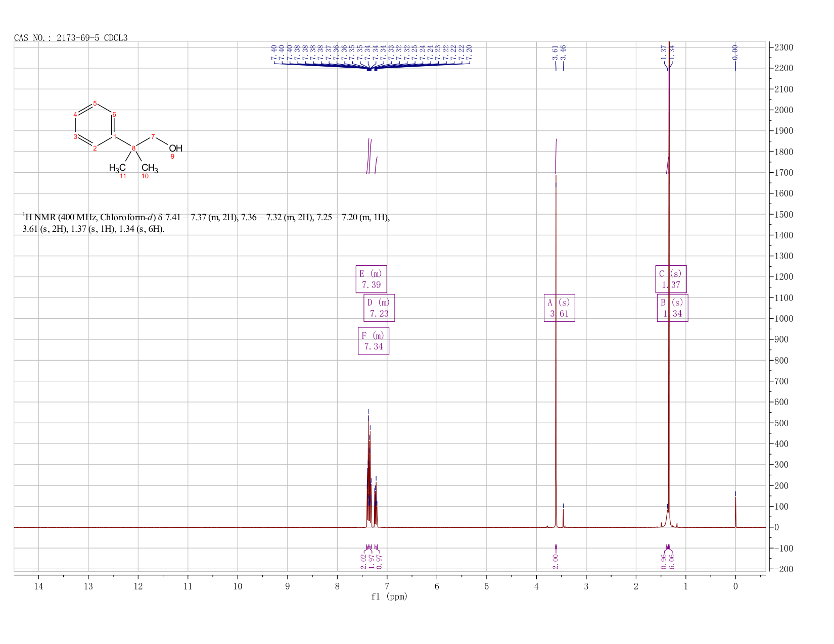Click the CAS NO. 2173-69-5 title text

coord(71,38)
